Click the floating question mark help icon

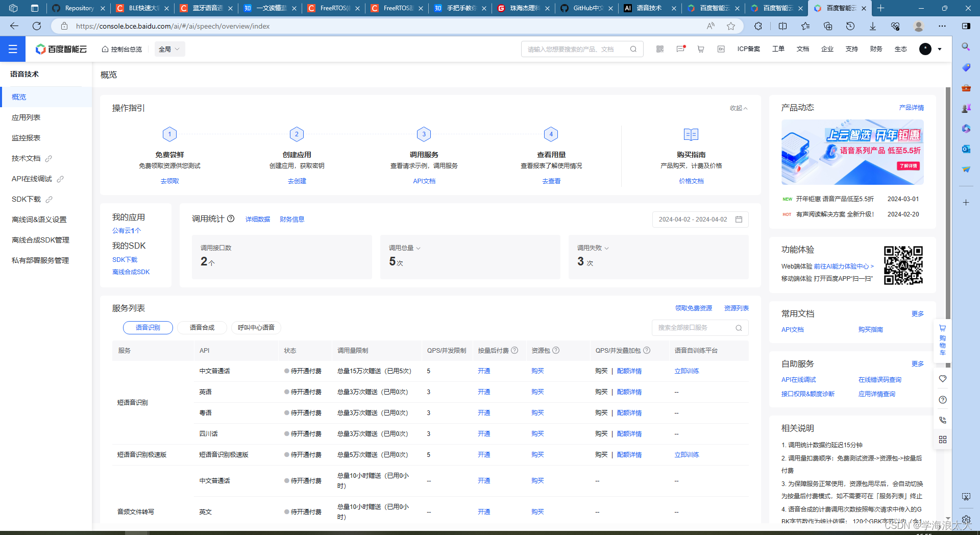point(943,400)
